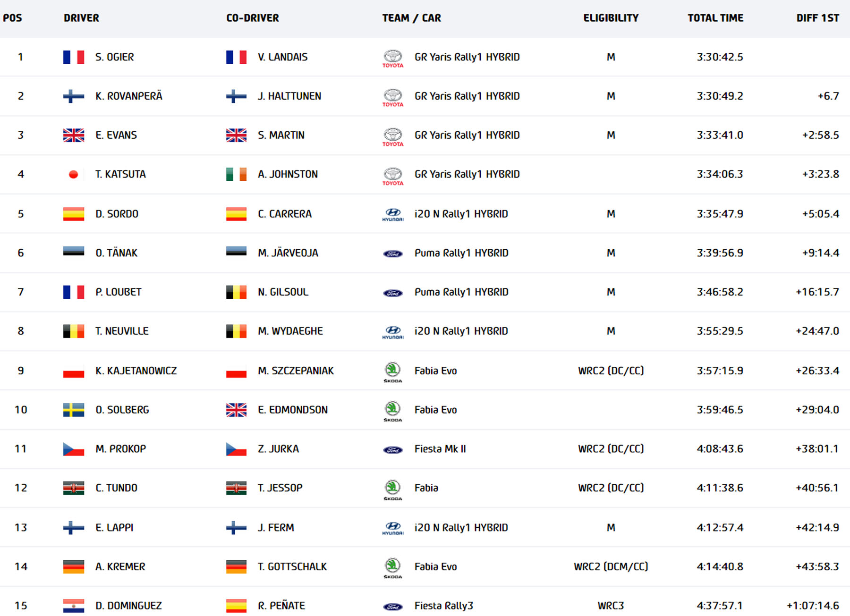Image resolution: width=850 pixels, height=616 pixels.
Task: Click the Swedish flag beside O. Solberg
Action: tap(74, 410)
